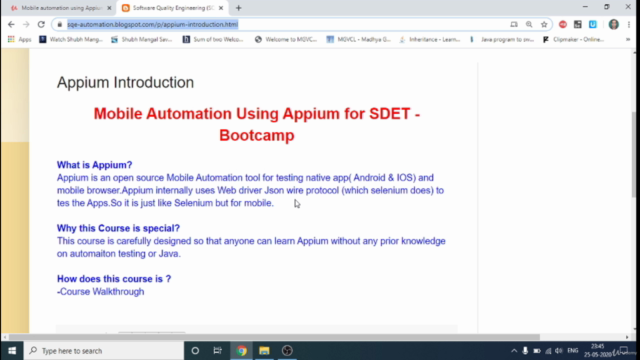Reload the current page

click(x=41, y=24)
